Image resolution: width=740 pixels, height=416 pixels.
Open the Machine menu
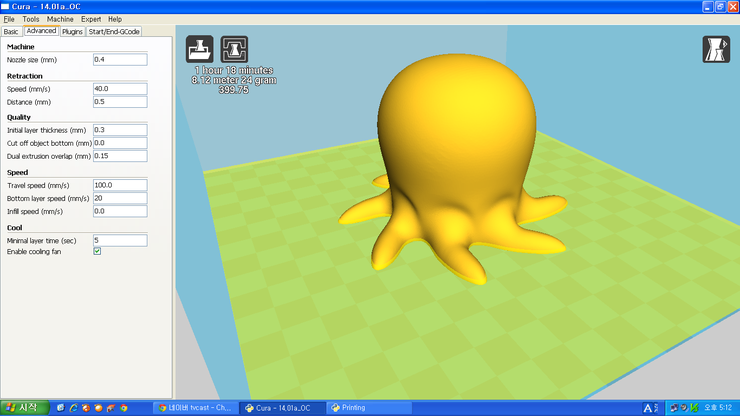[x=60, y=19]
